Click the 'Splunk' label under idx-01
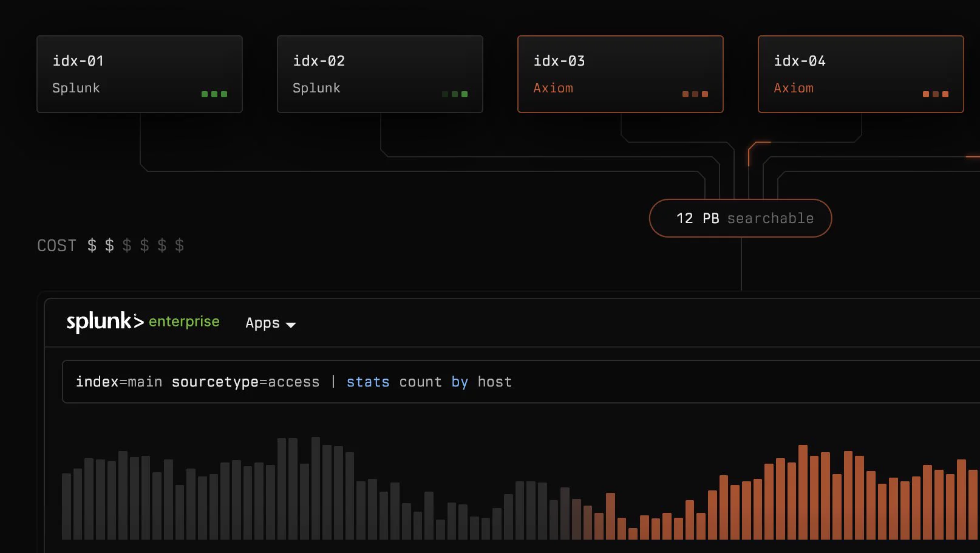 pos(76,88)
